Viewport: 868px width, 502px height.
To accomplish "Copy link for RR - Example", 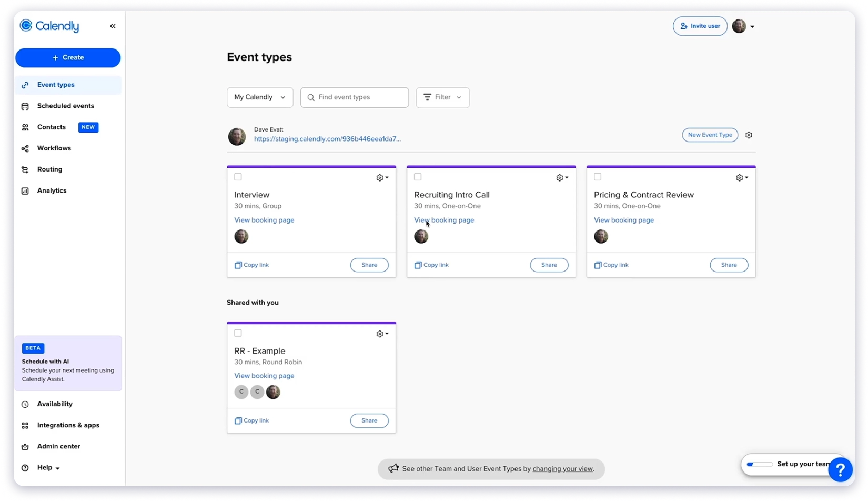I will pyautogui.click(x=251, y=421).
